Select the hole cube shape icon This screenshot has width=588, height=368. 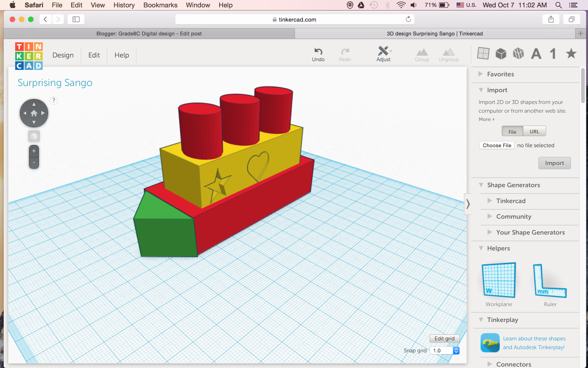click(x=519, y=53)
